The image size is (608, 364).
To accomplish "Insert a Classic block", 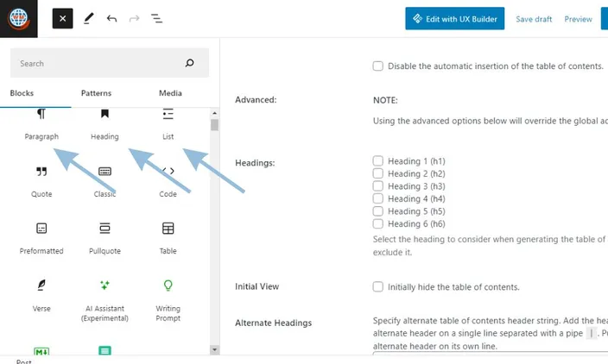I will click(x=104, y=182).
